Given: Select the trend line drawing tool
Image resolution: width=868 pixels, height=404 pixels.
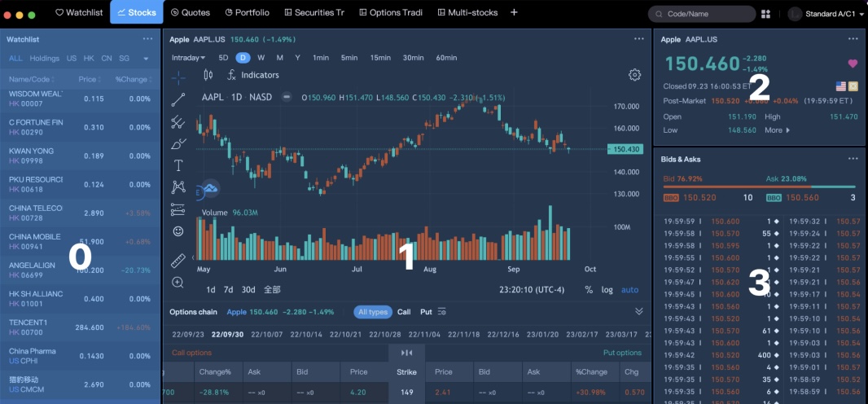Looking at the screenshot, I should click(178, 100).
